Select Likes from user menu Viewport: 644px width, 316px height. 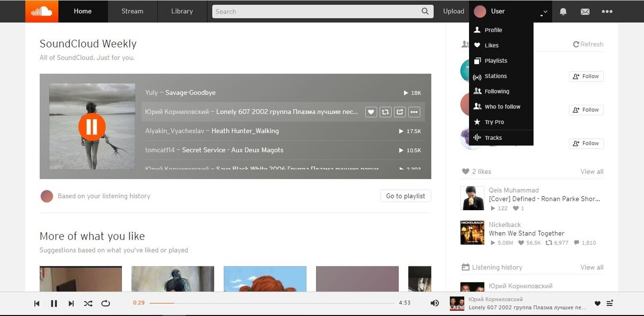tap(501, 45)
